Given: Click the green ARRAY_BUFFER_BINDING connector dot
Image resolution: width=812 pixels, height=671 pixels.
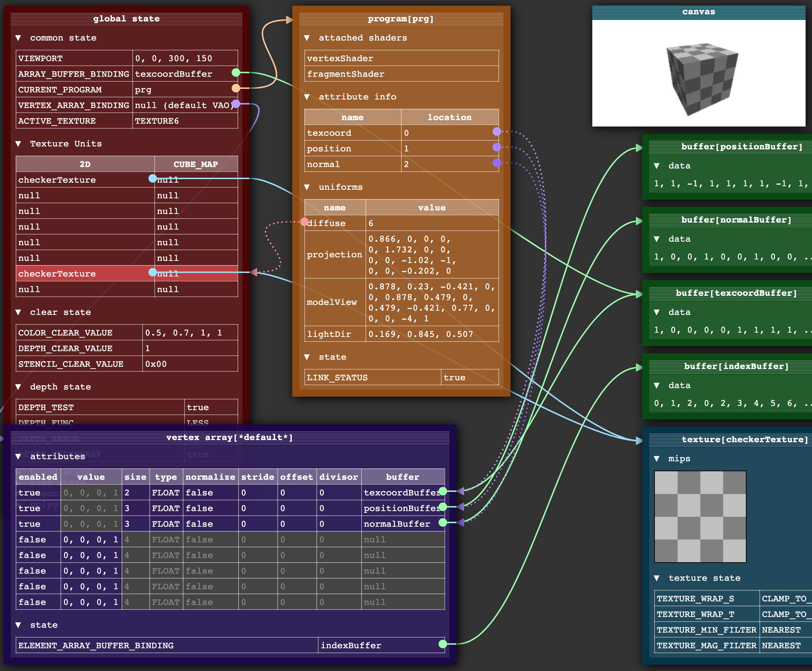Looking at the screenshot, I should pos(236,72).
